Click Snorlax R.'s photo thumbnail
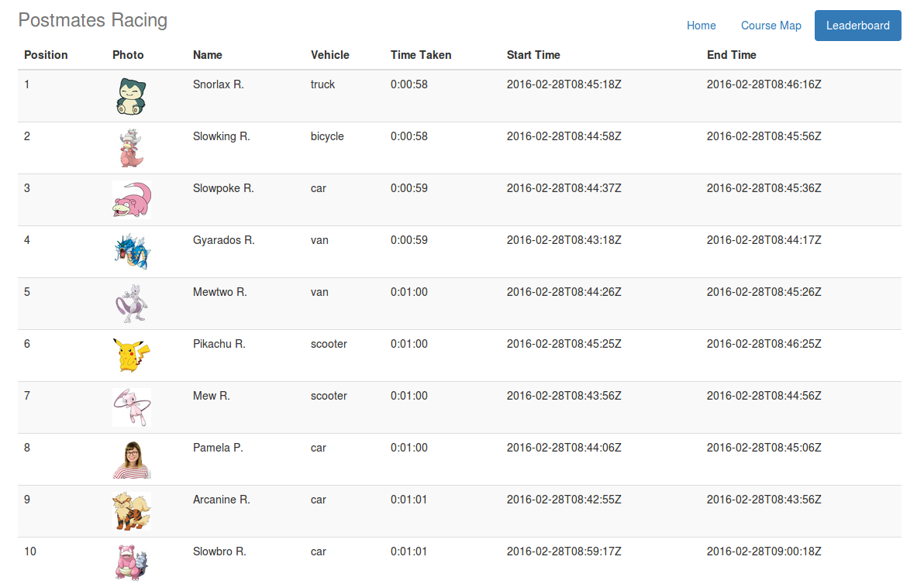Image resolution: width=924 pixels, height=584 pixels. [x=132, y=96]
